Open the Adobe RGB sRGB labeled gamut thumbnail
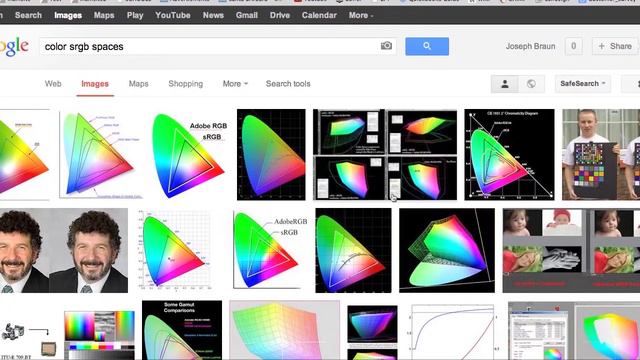This screenshot has width=640, height=360. coord(188,155)
